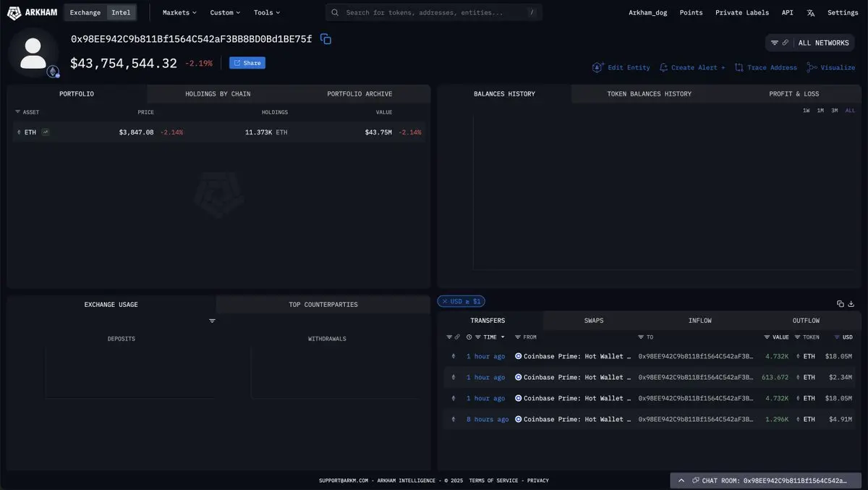This screenshot has height=490, width=868.
Task: Click the filter icon beside FROM column
Action: (x=518, y=337)
